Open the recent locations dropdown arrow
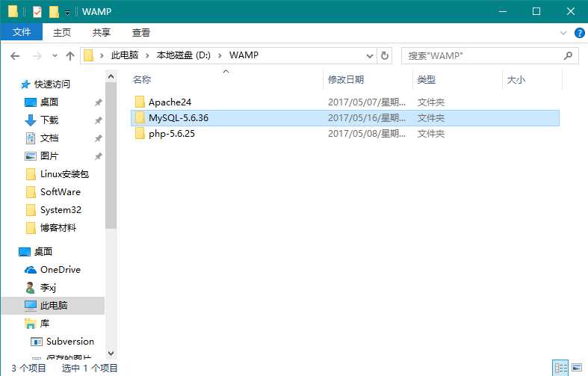Screen dimensions: 588x376 point(55,56)
